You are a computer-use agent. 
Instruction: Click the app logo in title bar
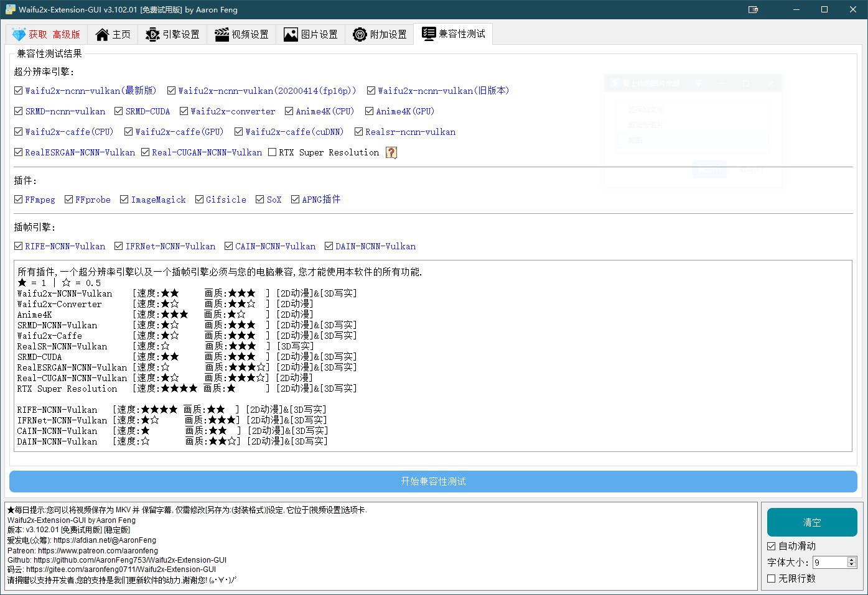(10, 9)
